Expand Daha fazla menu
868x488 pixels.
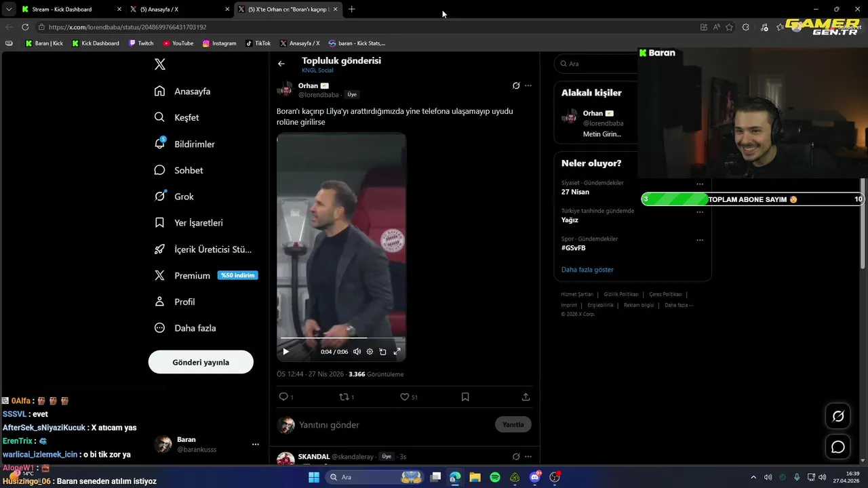click(185, 328)
